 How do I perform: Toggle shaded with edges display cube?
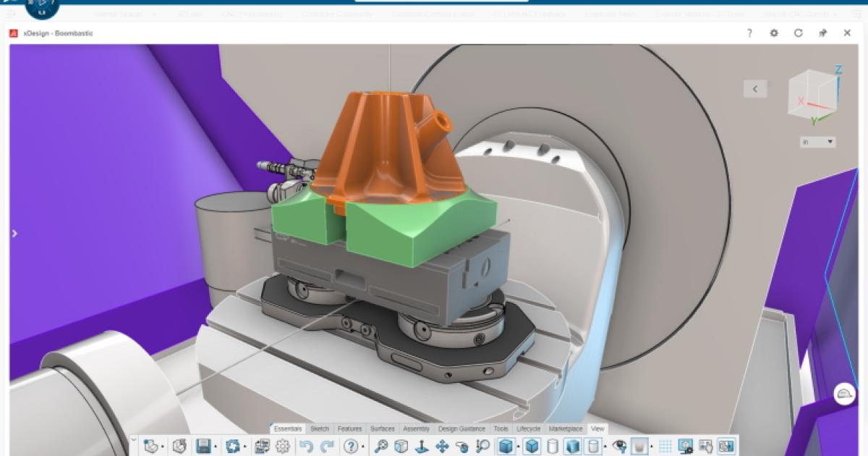[506, 447]
